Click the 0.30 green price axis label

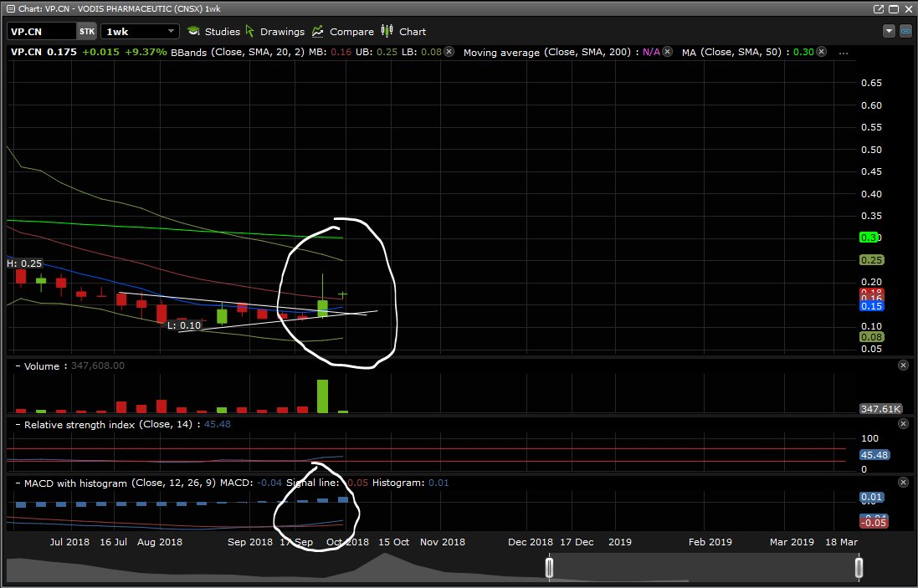(869, 238)
